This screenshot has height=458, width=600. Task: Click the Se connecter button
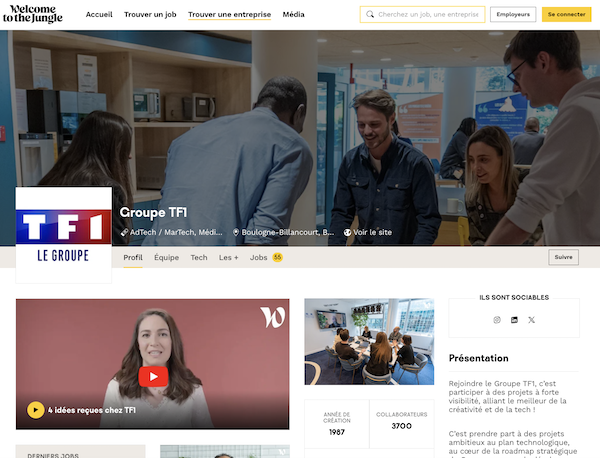point(566,15)
